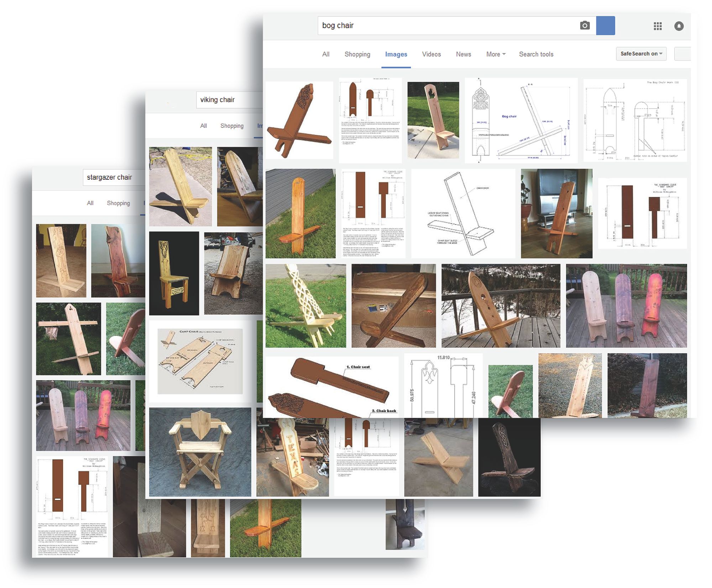Focus the 'viking chair' search field

coord(230,100)
